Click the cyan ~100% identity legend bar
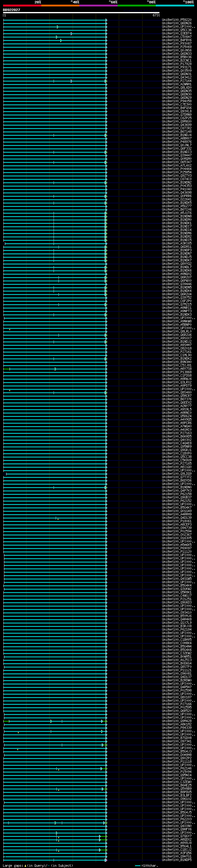 175,6
